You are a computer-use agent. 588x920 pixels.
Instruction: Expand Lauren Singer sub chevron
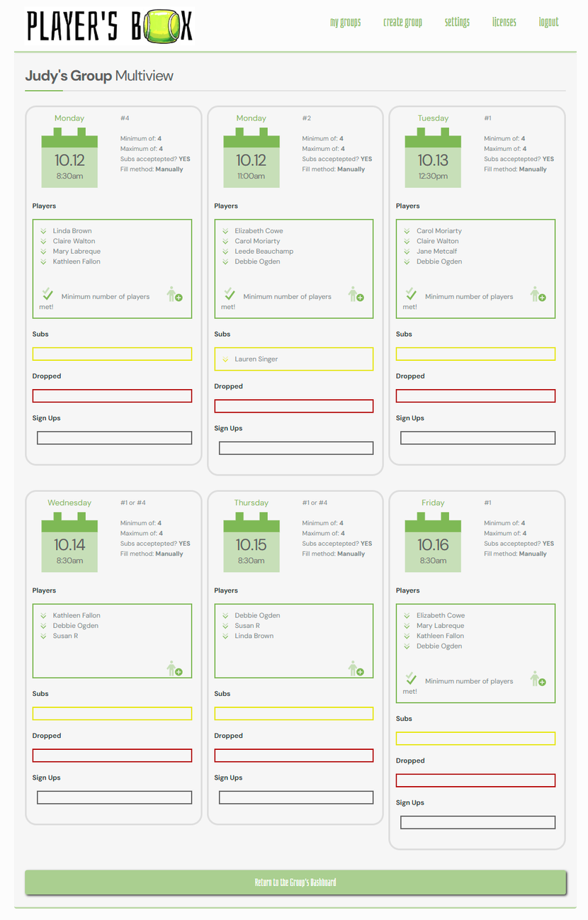click(x=225, y=359)
